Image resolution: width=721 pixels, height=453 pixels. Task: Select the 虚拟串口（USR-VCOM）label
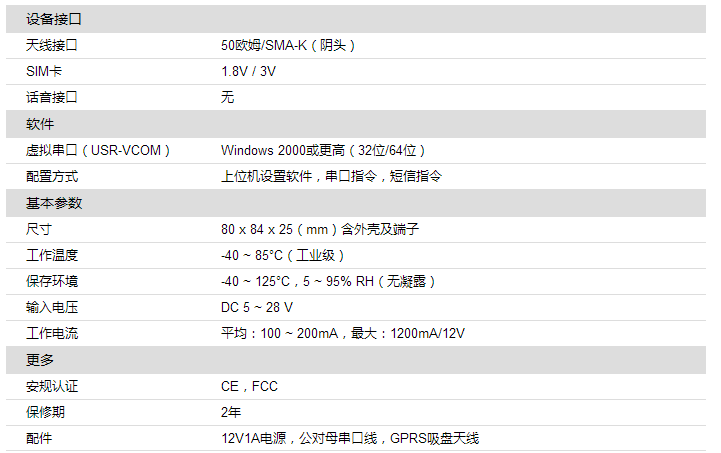pos(98,150)
